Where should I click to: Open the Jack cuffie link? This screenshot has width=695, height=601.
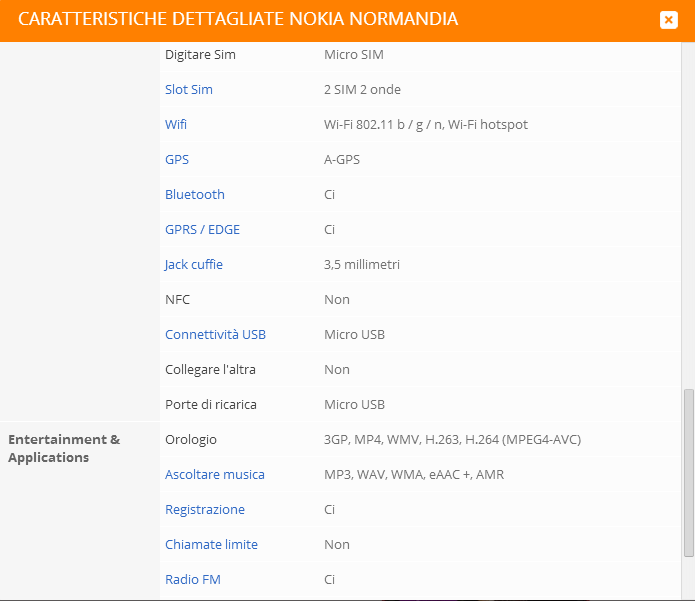193,265
